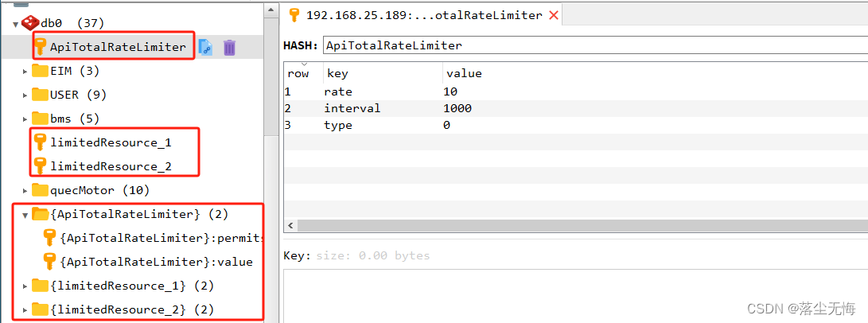Click the key editor text area below Key label

[x=575, y=297]
